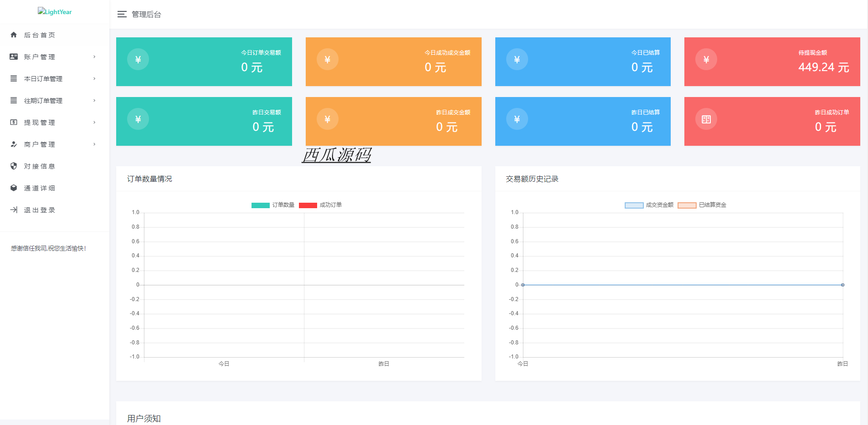Open the 后台首页 menu item
The height and width of the screenshot is (425, 868).
[x=39, y=35]
